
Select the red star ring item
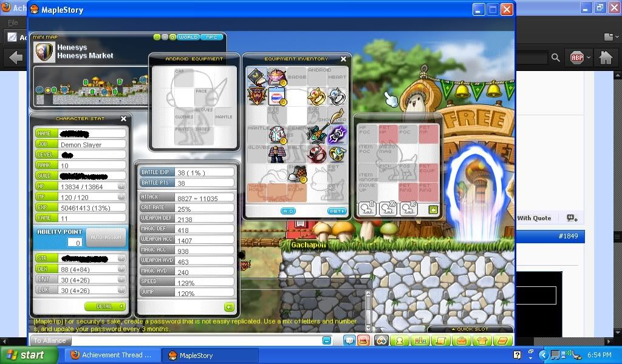click(317, 154)
